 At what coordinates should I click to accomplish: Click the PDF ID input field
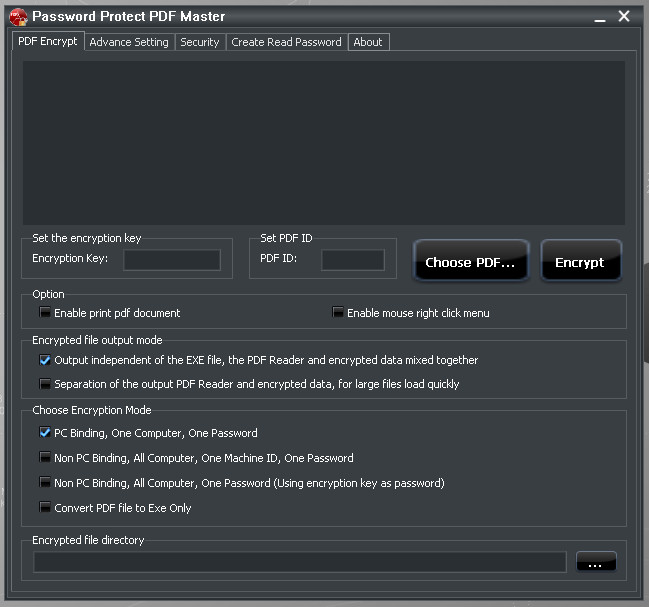point(353,260)
